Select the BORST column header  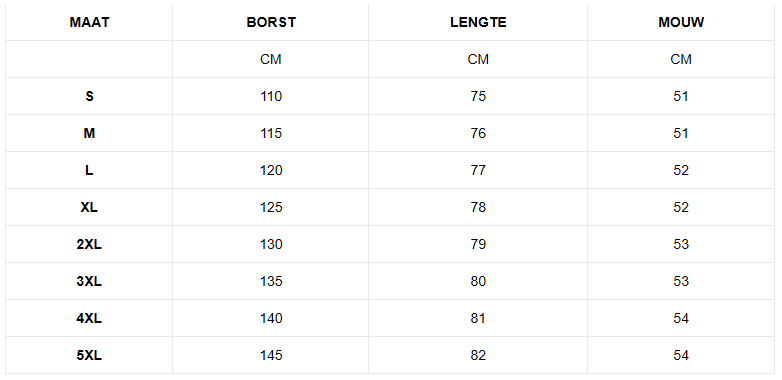point(271,22)
